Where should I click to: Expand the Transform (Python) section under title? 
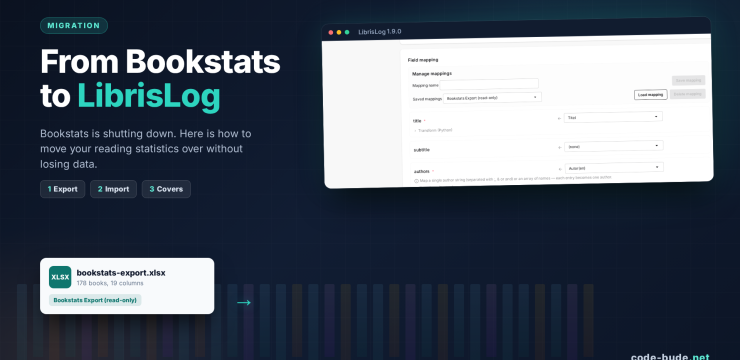(433, 130)
